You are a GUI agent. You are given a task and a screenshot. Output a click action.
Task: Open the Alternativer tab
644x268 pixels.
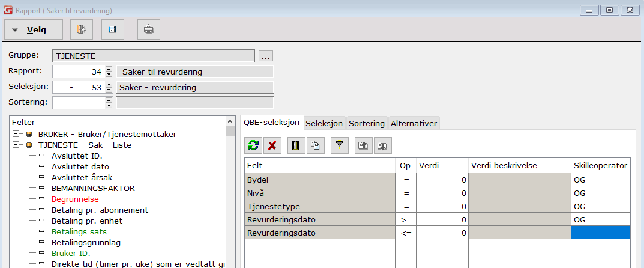(x=414, y=123)
